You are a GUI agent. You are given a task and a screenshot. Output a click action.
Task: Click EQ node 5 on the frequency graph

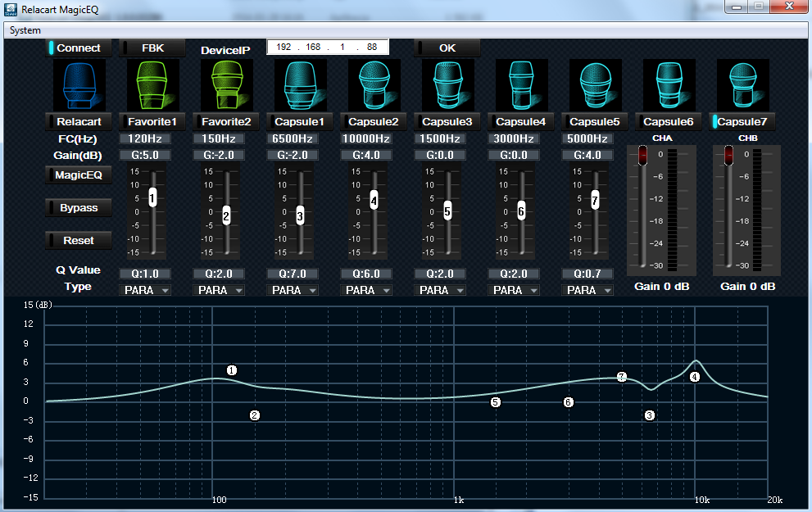(x=495, y=402)
